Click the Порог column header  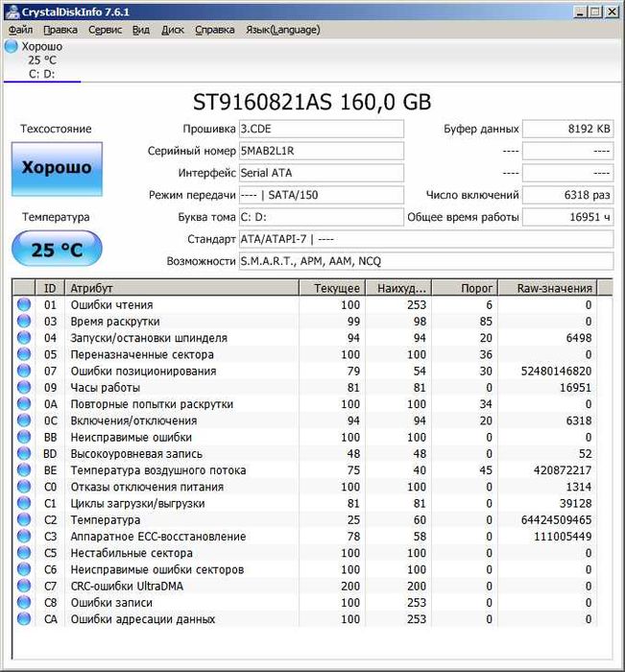tap(465, 288)
